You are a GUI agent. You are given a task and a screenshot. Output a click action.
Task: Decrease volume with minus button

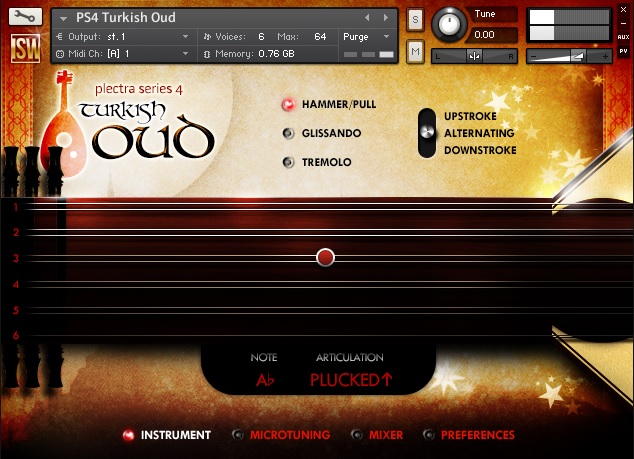pos(533,57)
